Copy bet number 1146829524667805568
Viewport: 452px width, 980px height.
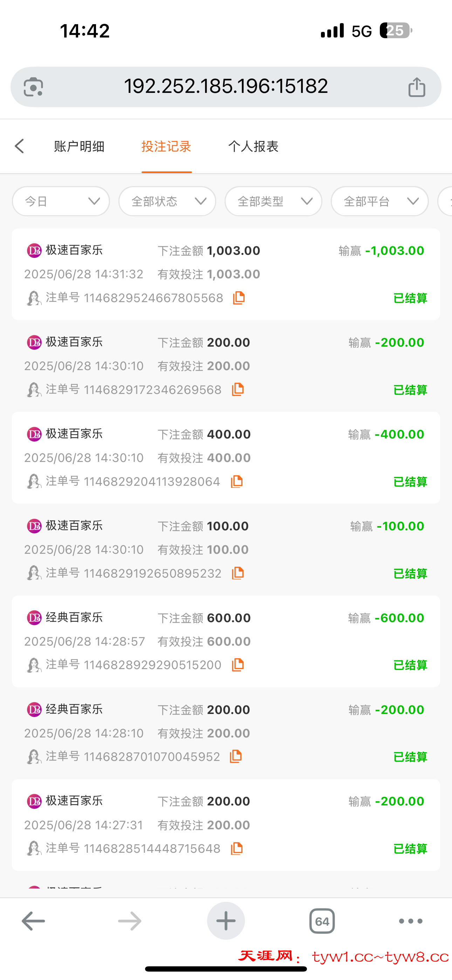pyautogui.click(x=239, y=298)
